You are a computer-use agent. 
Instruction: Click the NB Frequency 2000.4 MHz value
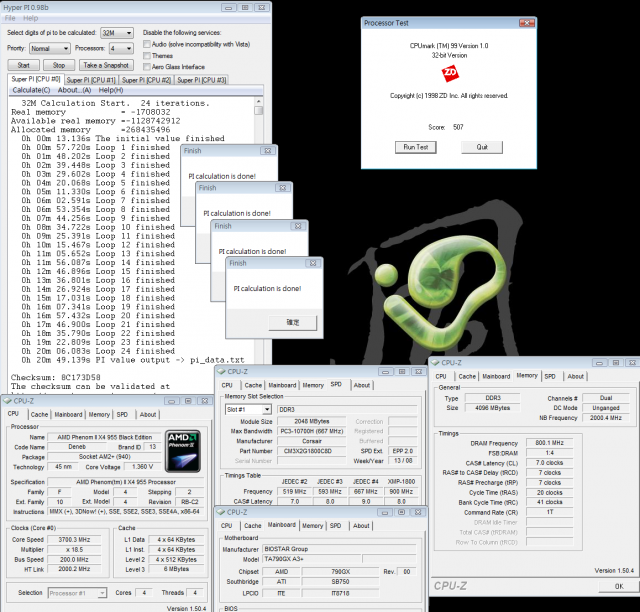[606, 418]
